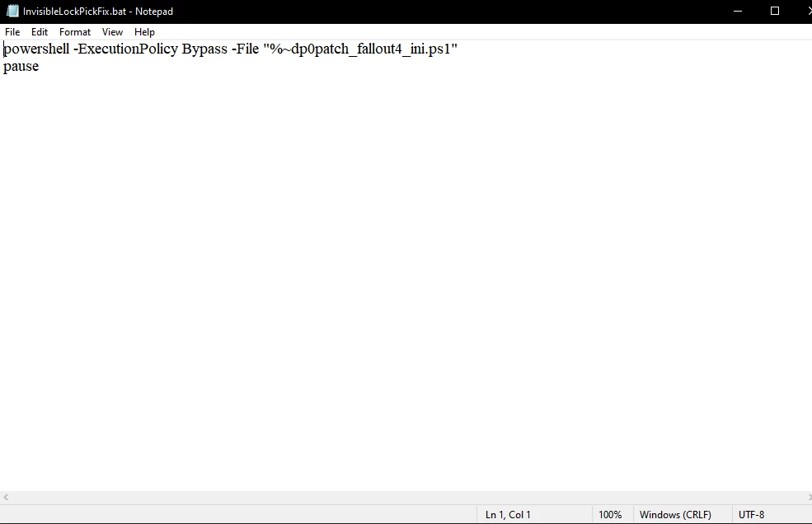Screen dimensions: 812x524
Task: Click the '100%' zoom status entry
Action: point(610,515)
